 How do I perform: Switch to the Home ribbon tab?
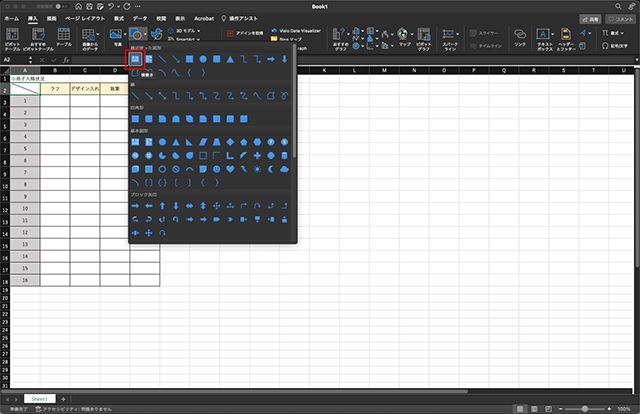pyautogui.click(x=11, y=18)
